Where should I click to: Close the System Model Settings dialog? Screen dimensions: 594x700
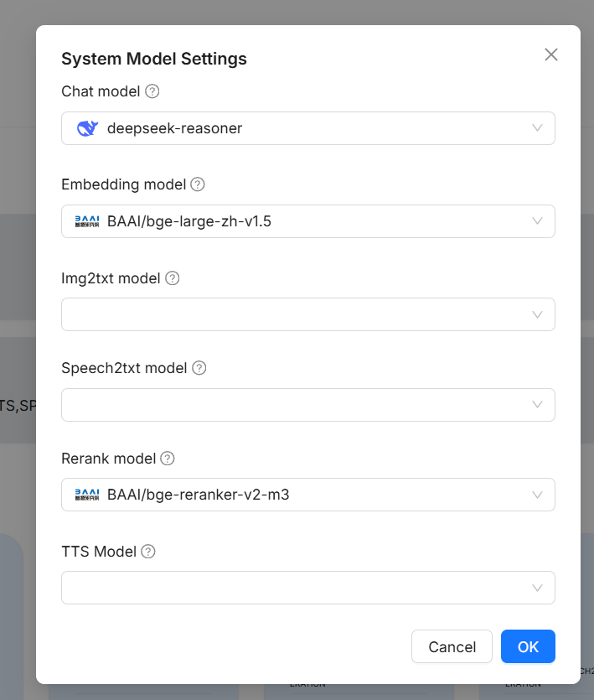pyautogui.click(x=550, y=54)
